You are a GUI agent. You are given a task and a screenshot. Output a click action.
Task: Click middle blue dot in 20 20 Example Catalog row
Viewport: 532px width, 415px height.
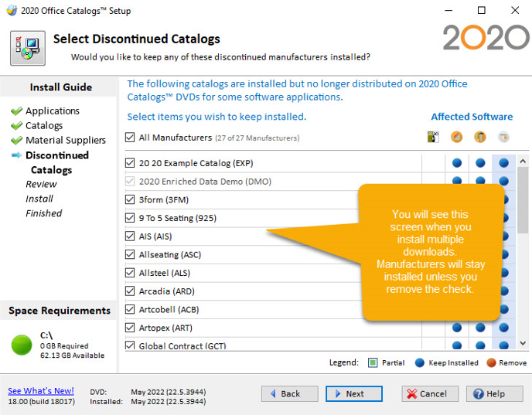[x=480, y=163]
